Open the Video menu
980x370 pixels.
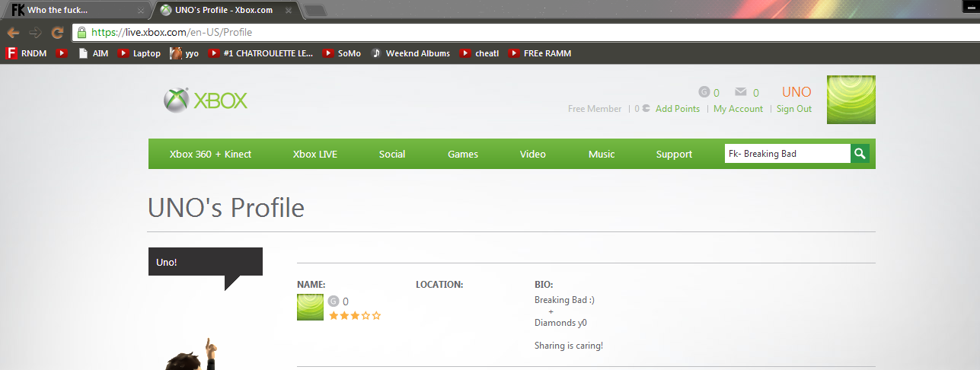pyautogui.click(x=533, y=154)
